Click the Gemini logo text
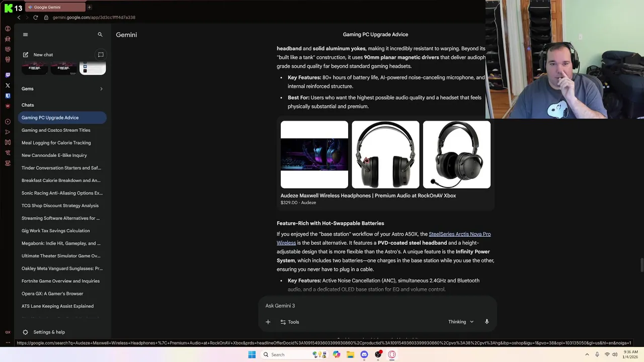Viewport: 644px width, 362px height. coord(126,35)
